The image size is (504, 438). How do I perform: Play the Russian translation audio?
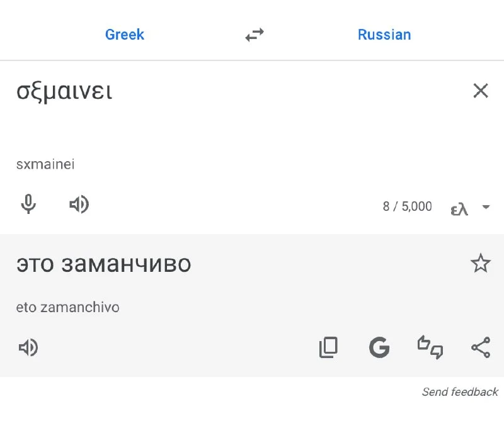click(x=28, y=347)
